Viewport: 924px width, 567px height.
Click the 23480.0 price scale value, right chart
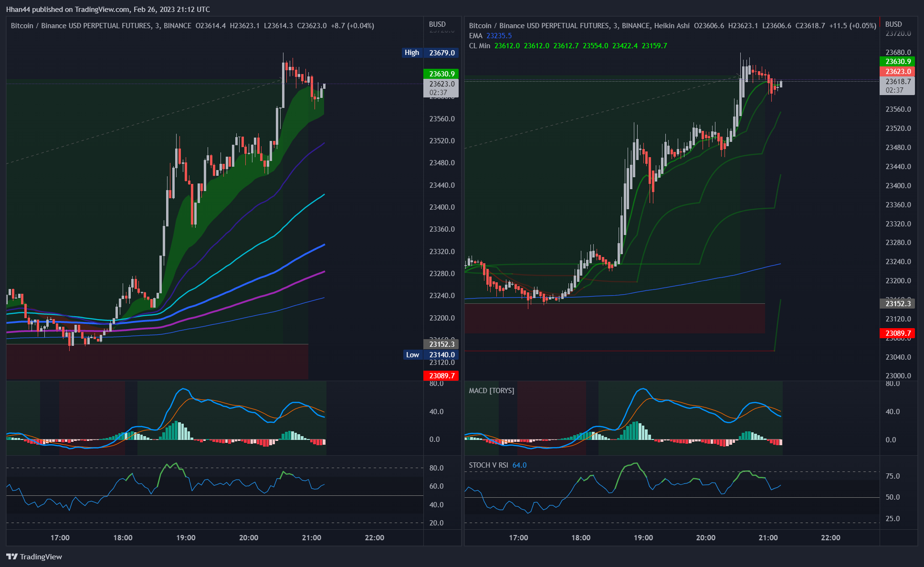[x=898, y=147]
